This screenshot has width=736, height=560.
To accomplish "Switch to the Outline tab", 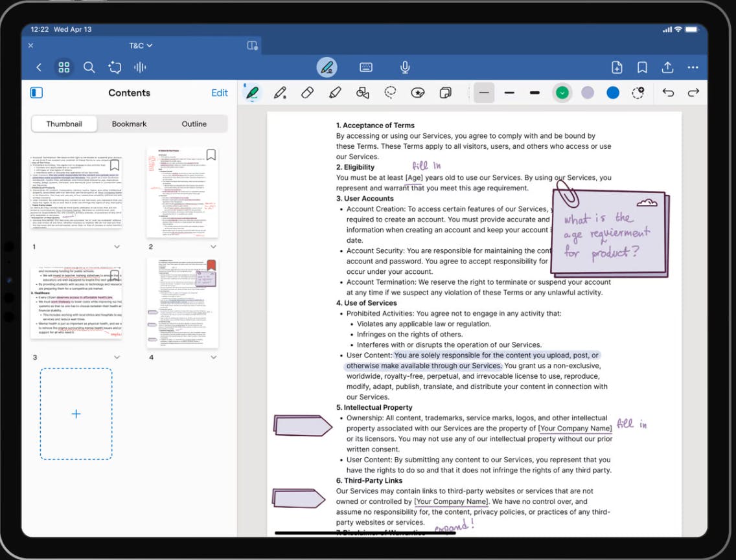I will click(x=194, y=124).
